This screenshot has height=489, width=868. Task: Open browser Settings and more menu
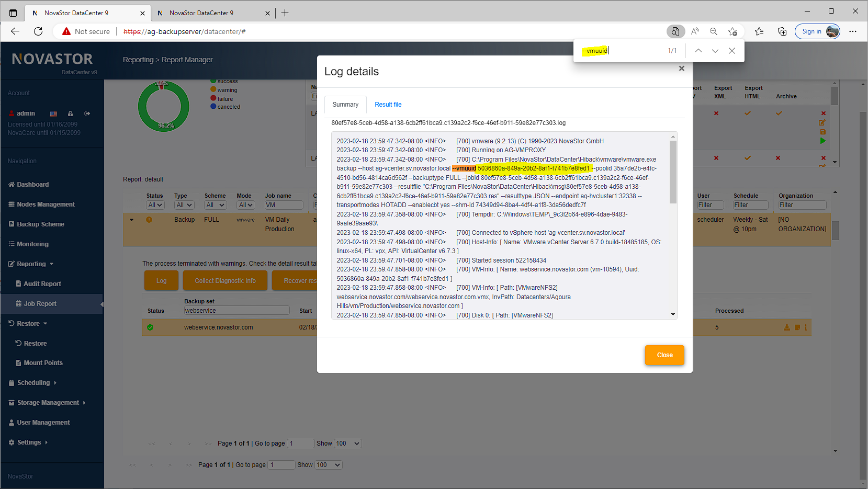[853, 31]
